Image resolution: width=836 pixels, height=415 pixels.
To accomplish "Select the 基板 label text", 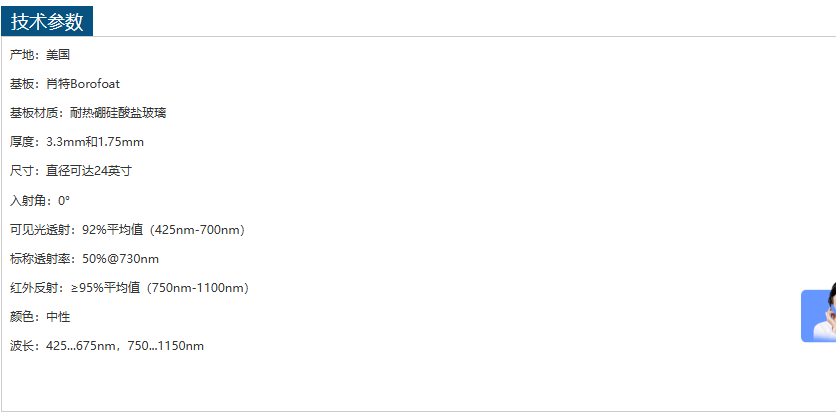I will pyautogui.click(x=22, y=84).
